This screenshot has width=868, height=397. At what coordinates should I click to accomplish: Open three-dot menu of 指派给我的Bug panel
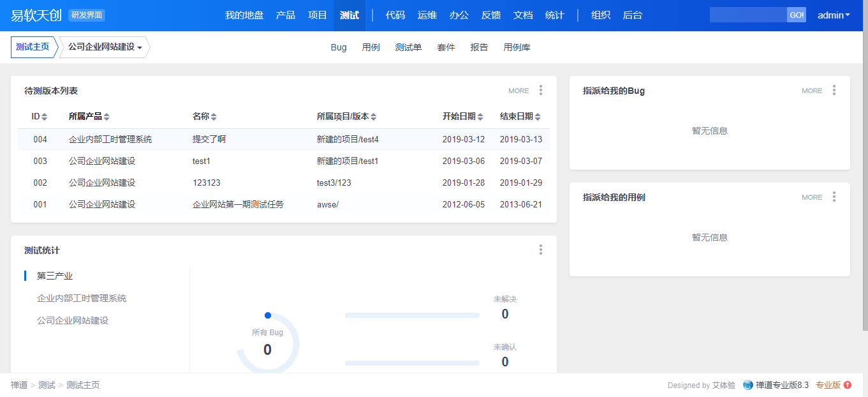click(x=834, y=91)
